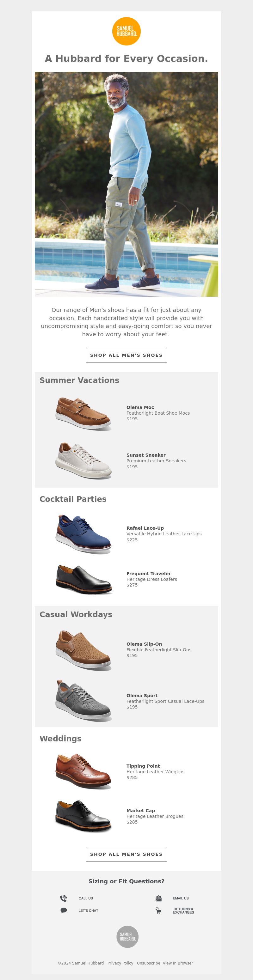This screenshot has height=980, width=253.
Task: Click the Olema Moc shoe image
Action: click(83, 414)
